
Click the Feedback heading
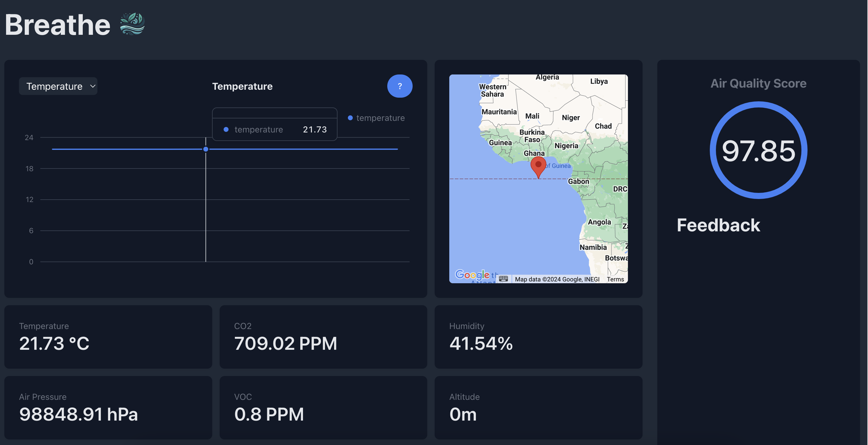[x=718, y=225]
